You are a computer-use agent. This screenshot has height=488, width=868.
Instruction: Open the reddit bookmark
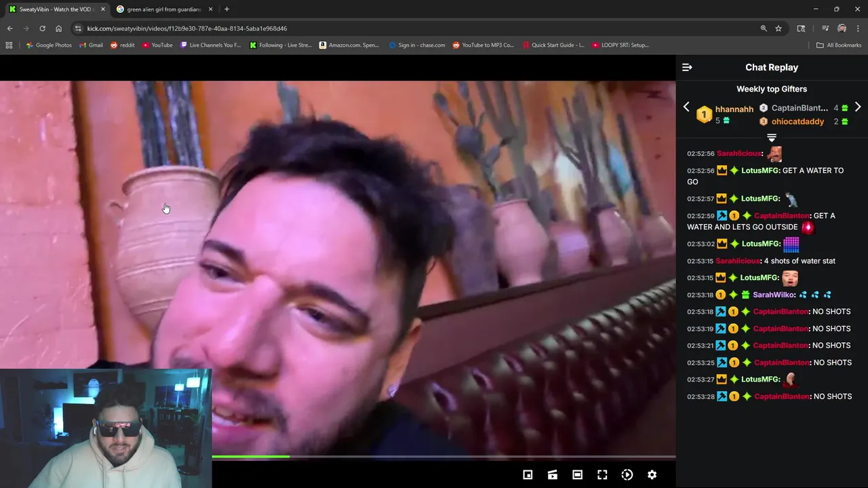coord(122,45)
